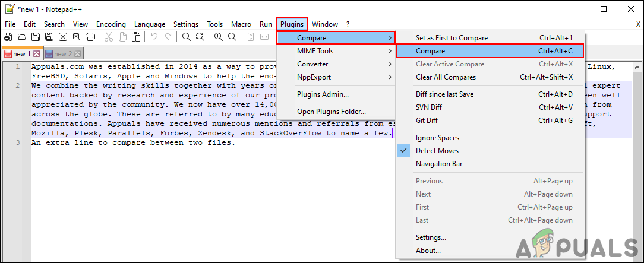644x263 pixels.
Task: Expand the Converter submenu
Action: pyautogui.click(x=336, y=64)
